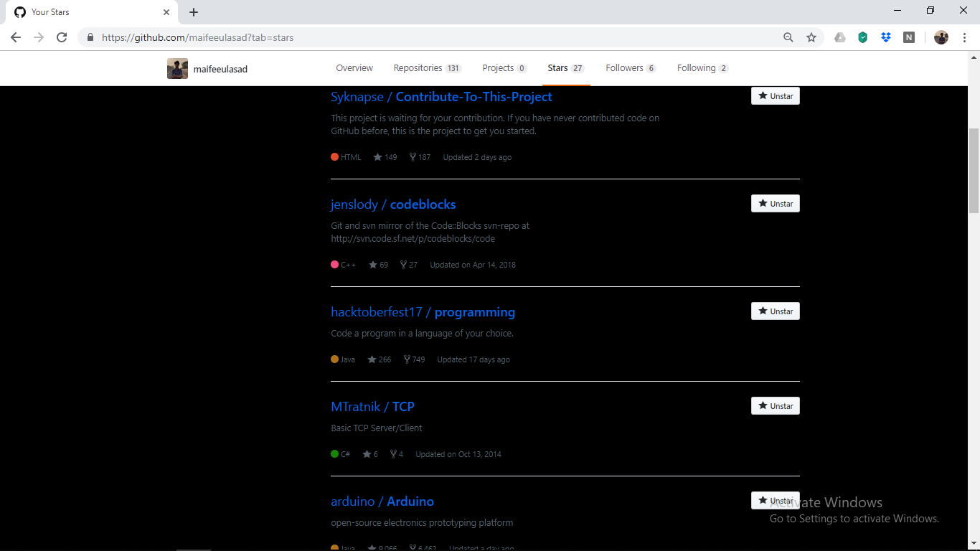Viewport: 980px width, 551px height.
Task: Open jenslody / codeblocks repository link
Action: coord(393,204)
